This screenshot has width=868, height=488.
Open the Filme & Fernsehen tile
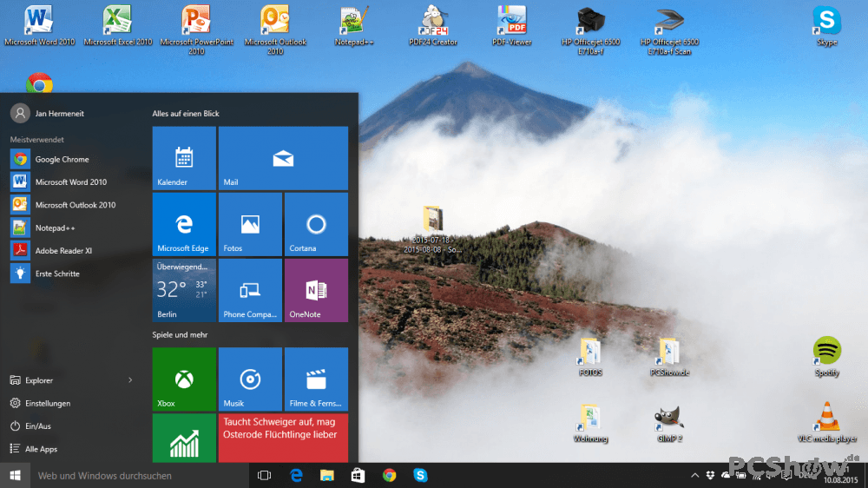[x=316, y=379]
